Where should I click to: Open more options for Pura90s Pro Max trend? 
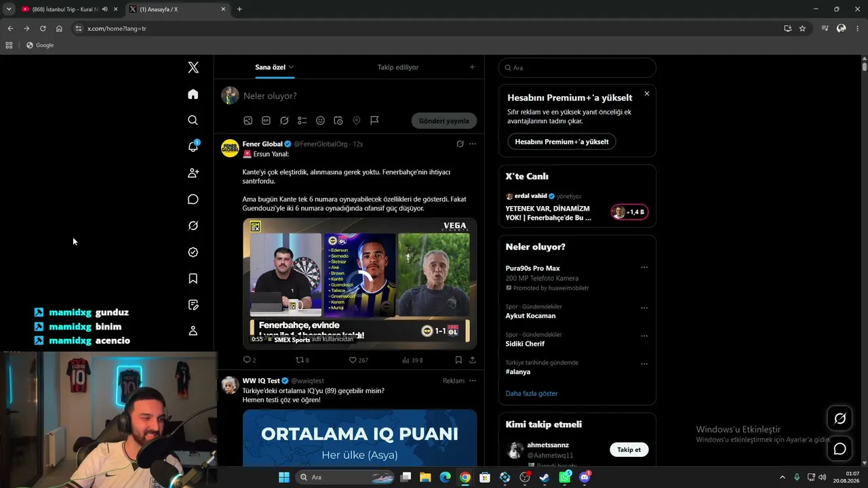tap(644, 267)
